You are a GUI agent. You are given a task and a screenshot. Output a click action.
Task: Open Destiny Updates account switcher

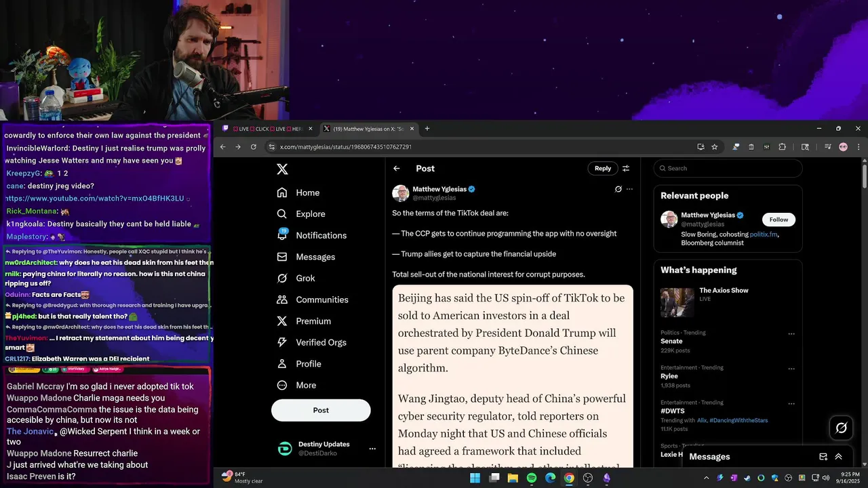click(x=326, y=448)
